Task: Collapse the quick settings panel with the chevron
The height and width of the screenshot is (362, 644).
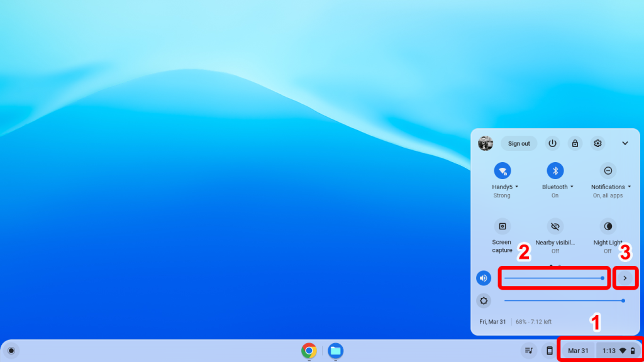Action: (625, 143)
